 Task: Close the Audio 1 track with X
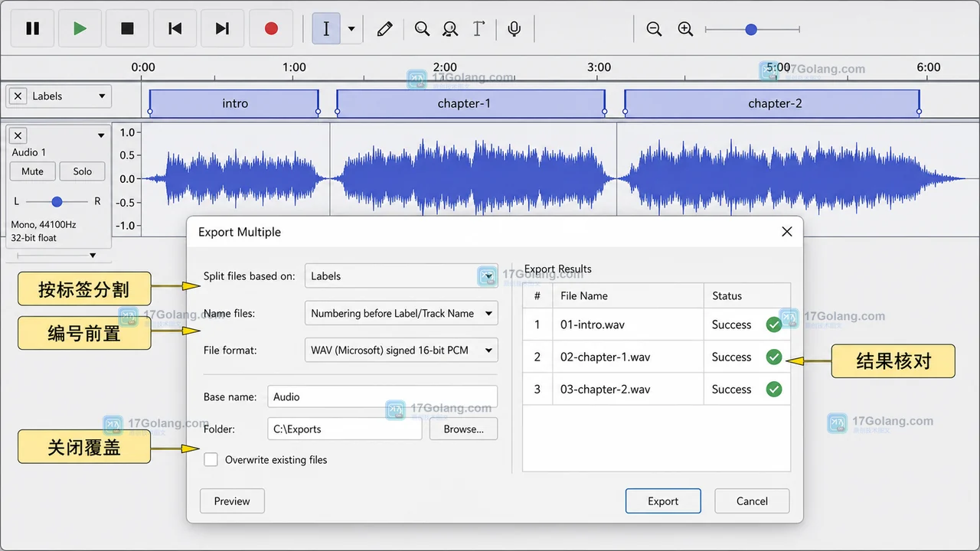pyautogui.click(x=18, y=135)
